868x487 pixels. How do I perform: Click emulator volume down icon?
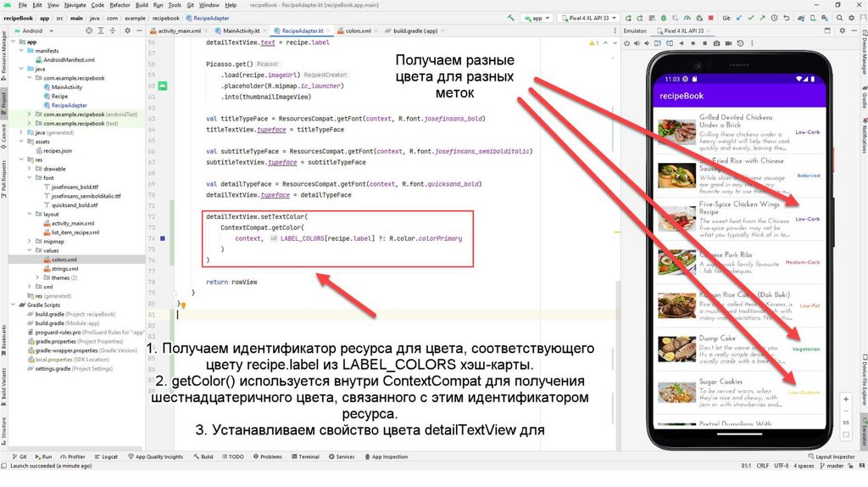coord(647,43)
